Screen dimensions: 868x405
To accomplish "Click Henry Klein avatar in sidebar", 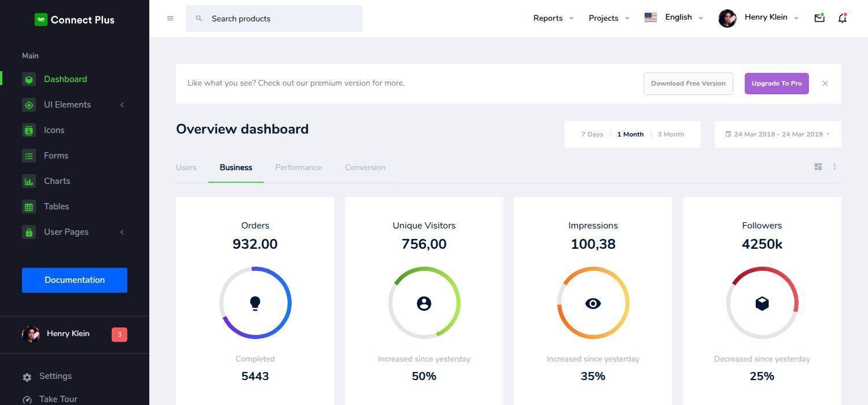I will [31, 334].
